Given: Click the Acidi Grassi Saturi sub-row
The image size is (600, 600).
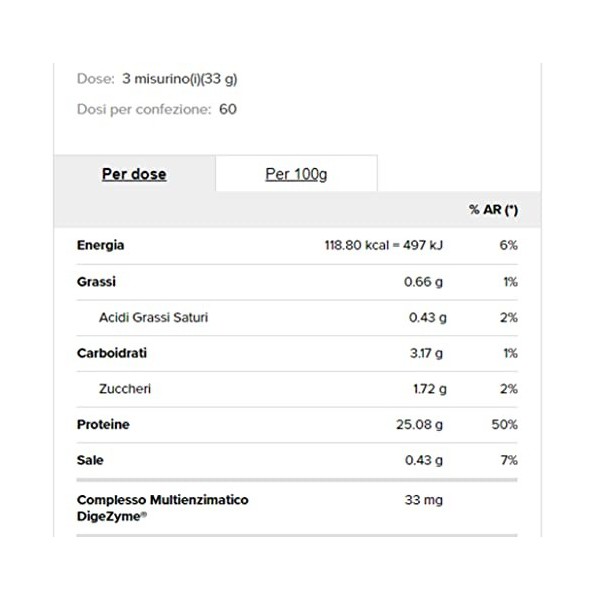Looking at the screenshot, I should pyautogui.click(x=153, y=318).
